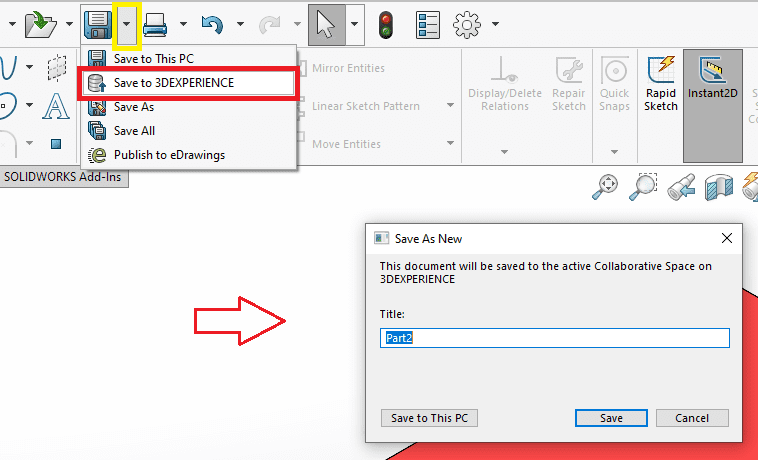Choose Save As menu item
The height and width of the screenshot is (460, 758).
point(189,107)
